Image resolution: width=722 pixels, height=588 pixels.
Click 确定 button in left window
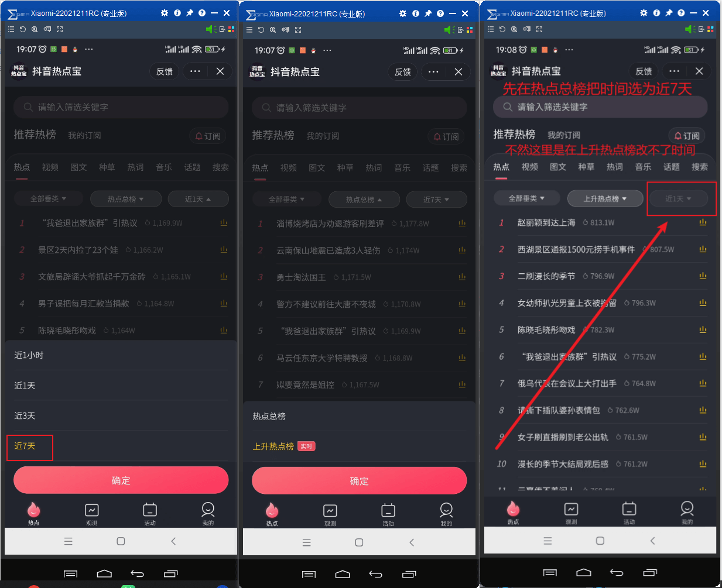[121, 480]
